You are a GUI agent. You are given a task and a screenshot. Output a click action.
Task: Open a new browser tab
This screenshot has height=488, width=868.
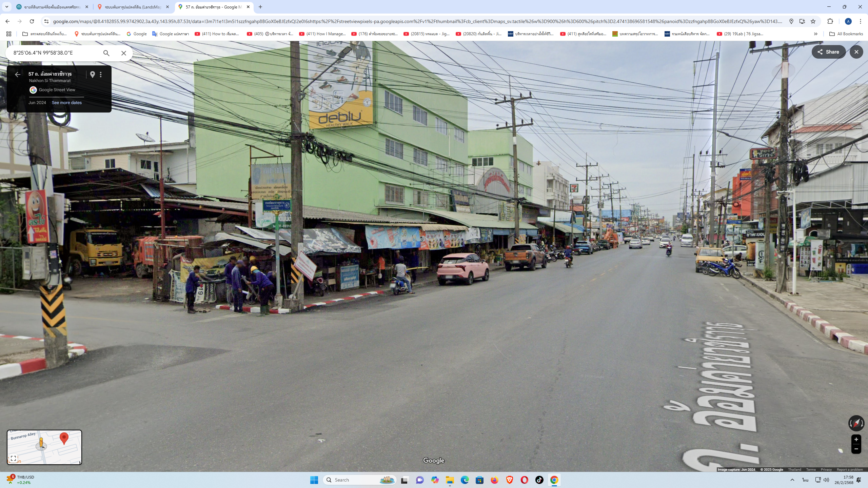pos(260,7)
